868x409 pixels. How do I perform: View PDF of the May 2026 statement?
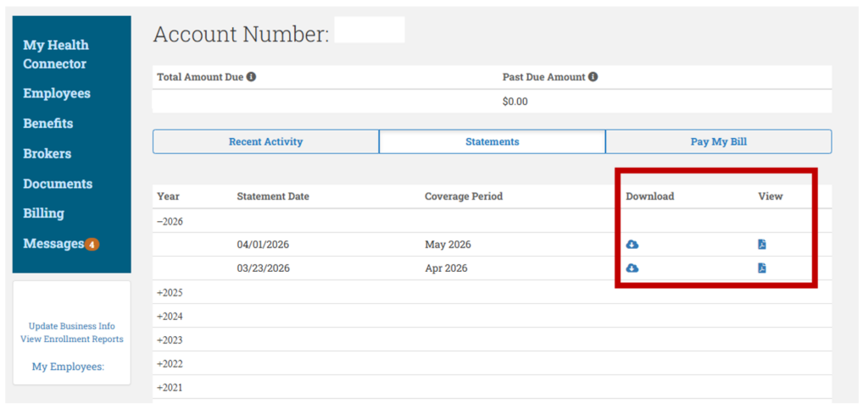762,244
